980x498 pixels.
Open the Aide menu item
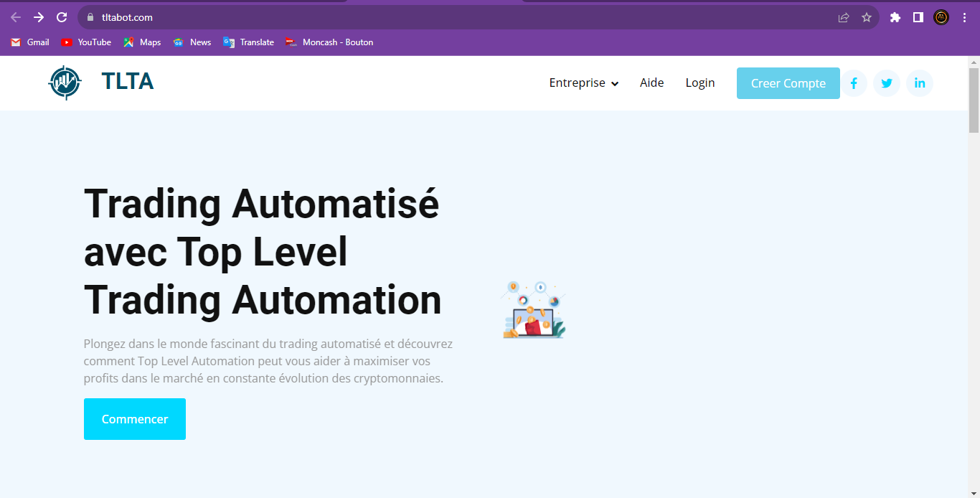coord(651,83)
